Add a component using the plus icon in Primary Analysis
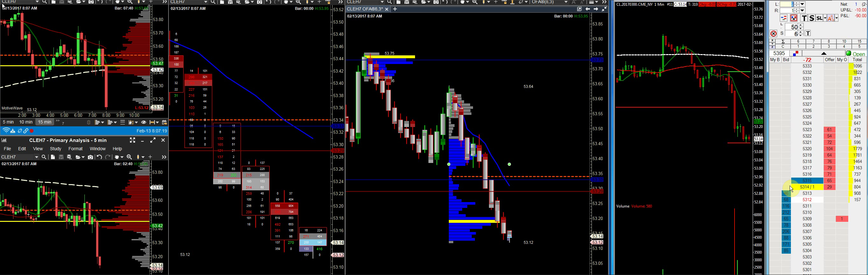 [150, 157]
